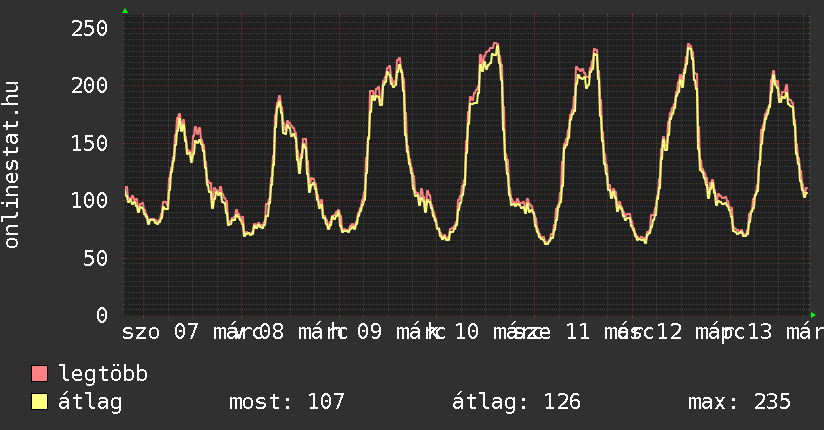
Task: Click the 0 label at Y-axis origin
Action: coord(101,315)
